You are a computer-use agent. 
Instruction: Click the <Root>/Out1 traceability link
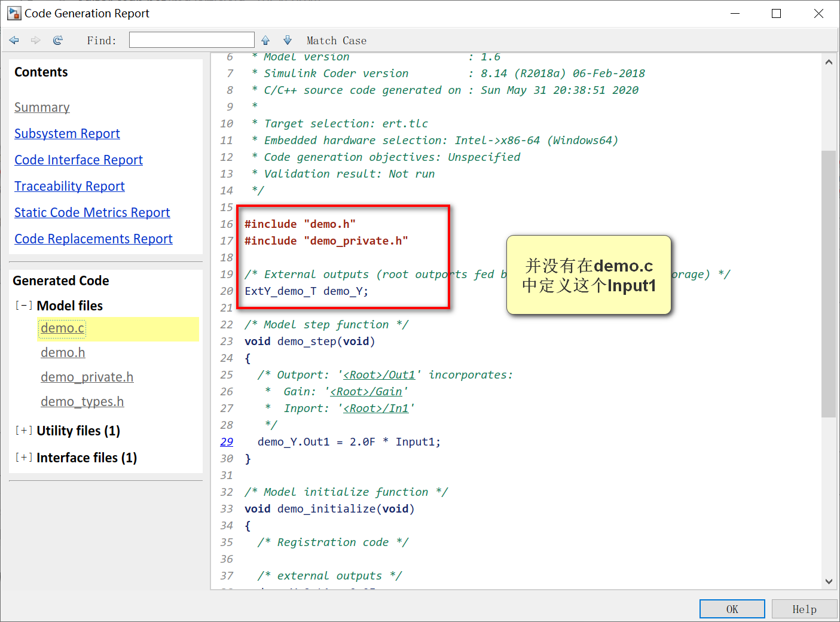[x=379, y=375]
